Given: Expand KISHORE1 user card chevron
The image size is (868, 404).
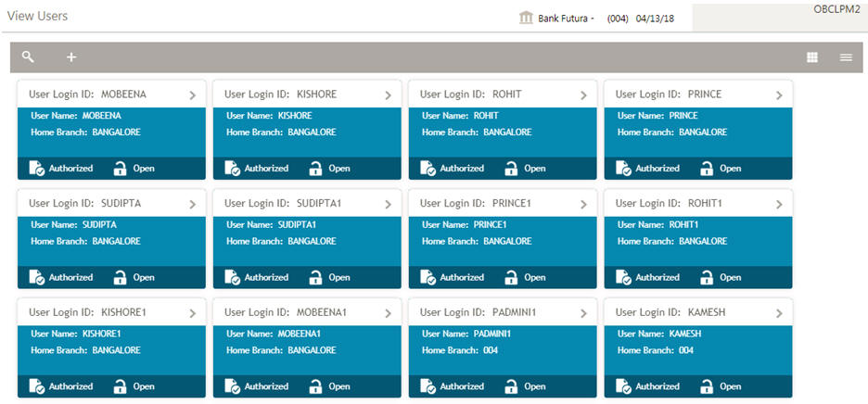Looking at the screenshot, I should click(x=193, y=313).
